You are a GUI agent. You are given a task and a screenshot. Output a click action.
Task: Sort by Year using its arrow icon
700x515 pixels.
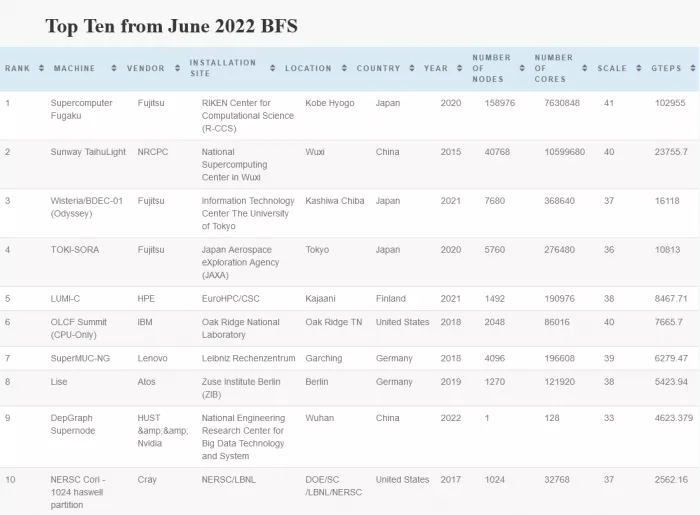click(459, 68)
